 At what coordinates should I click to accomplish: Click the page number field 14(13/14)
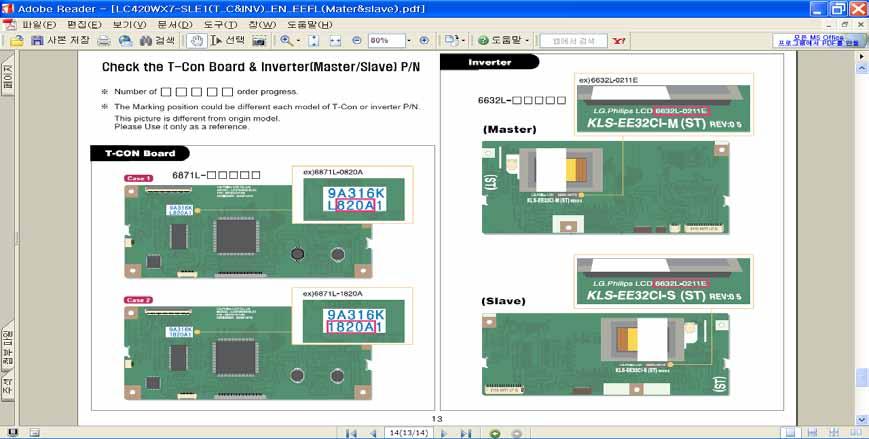[408, 433]
